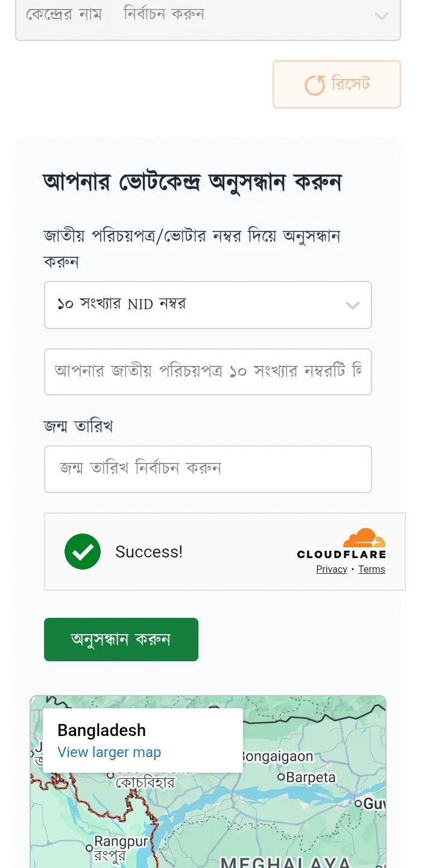Click the Bangladesh title on map card
424x868 pixels.
point(101,730)
